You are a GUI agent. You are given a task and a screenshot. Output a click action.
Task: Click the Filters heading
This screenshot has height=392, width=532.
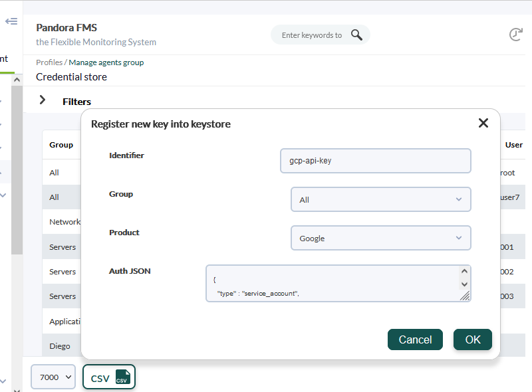click(x=76, y=102)
